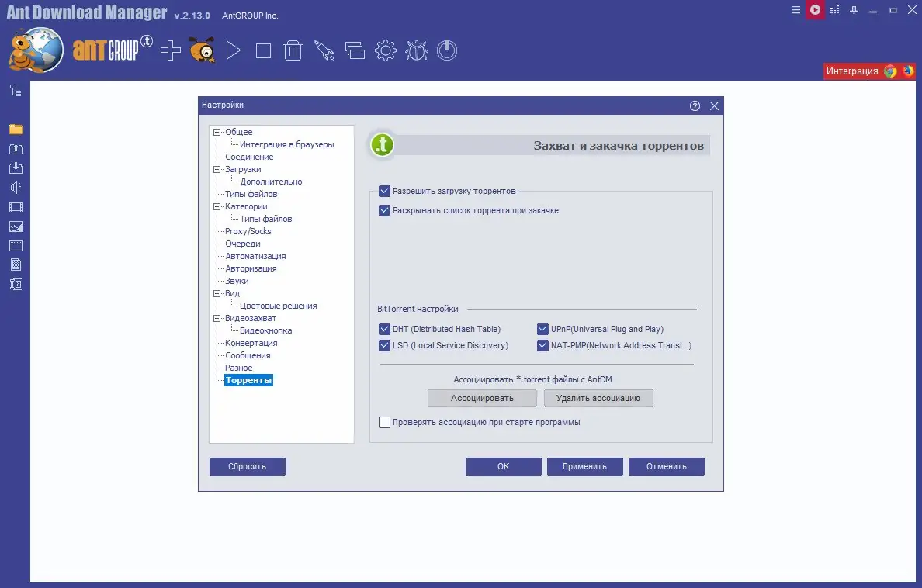Click the 'Ассоциировать' button
This screenshot has width=922, height=588.
pos(482,398)
